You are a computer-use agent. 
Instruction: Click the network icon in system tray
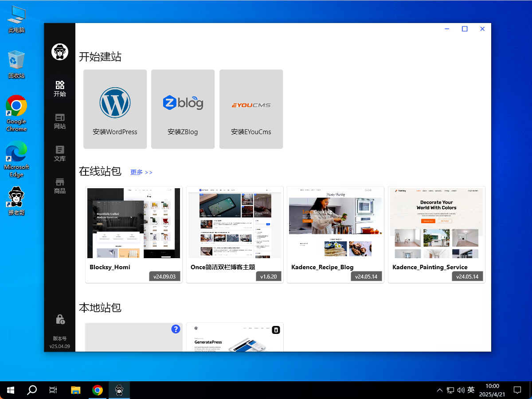[x=450, y=390]
